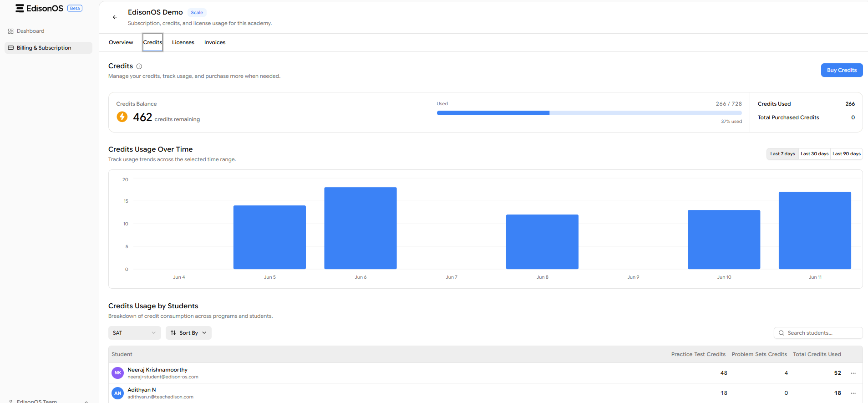
Task: Click the Jun 5 usage bar
Action: point(269,237)
